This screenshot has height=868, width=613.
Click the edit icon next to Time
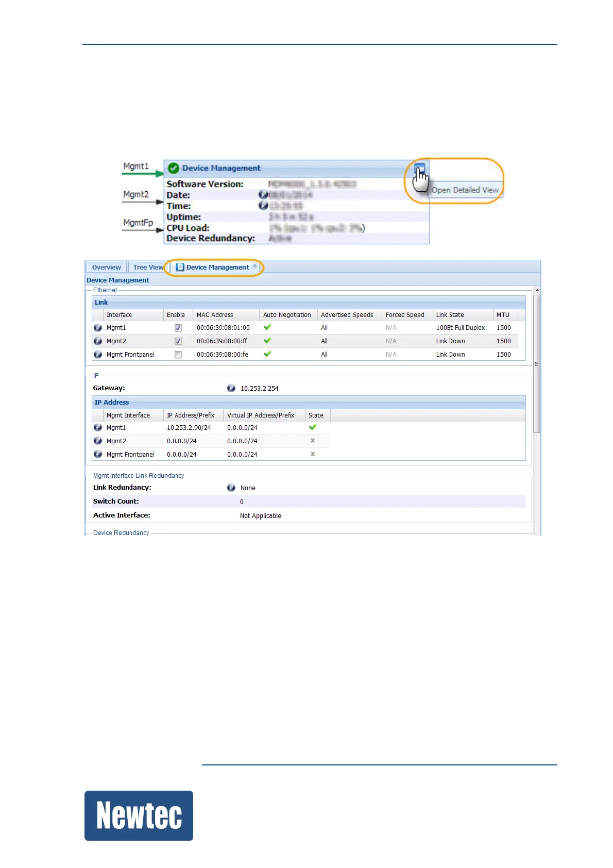pyautogui.click(x=263, y=205)
